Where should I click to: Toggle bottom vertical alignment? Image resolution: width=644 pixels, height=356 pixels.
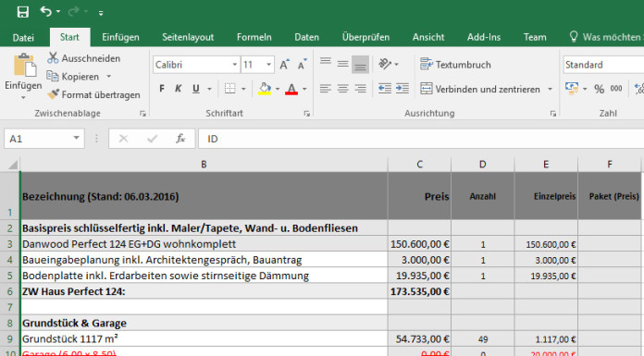360,65
